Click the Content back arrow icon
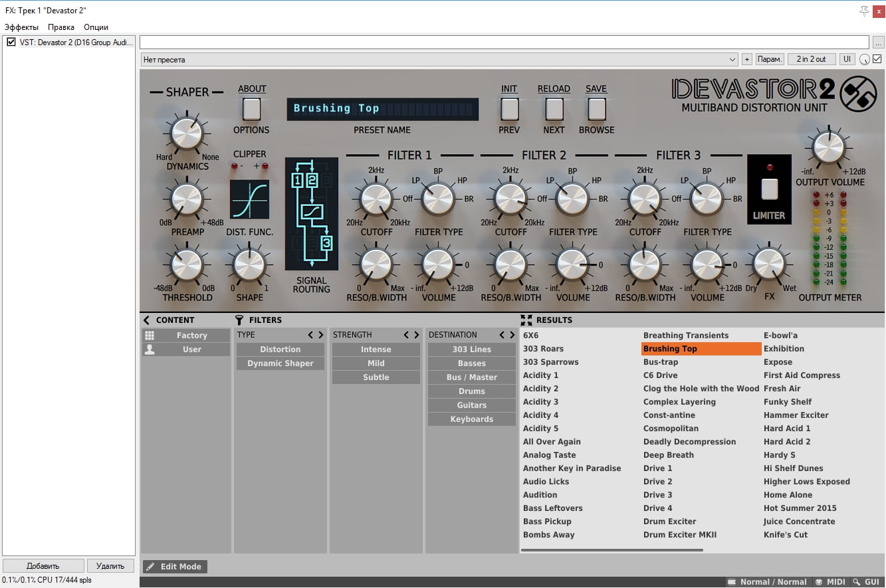 [x=147, y=320]
